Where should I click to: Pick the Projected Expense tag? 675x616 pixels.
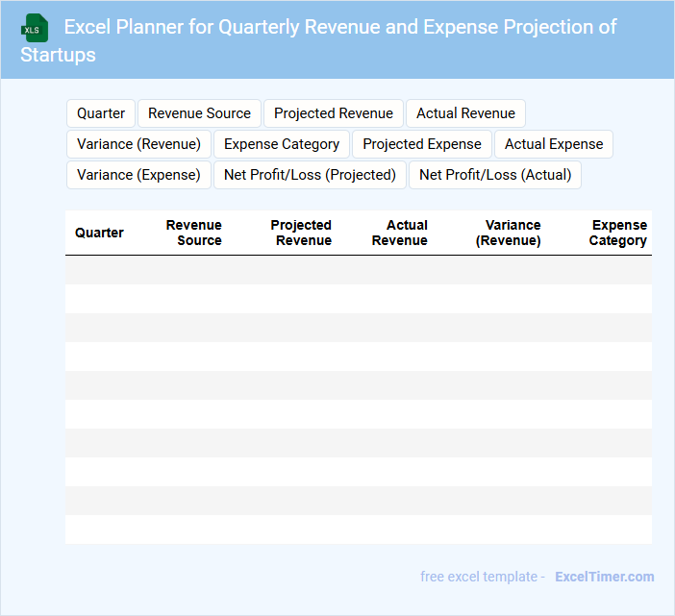pos(421,144)
